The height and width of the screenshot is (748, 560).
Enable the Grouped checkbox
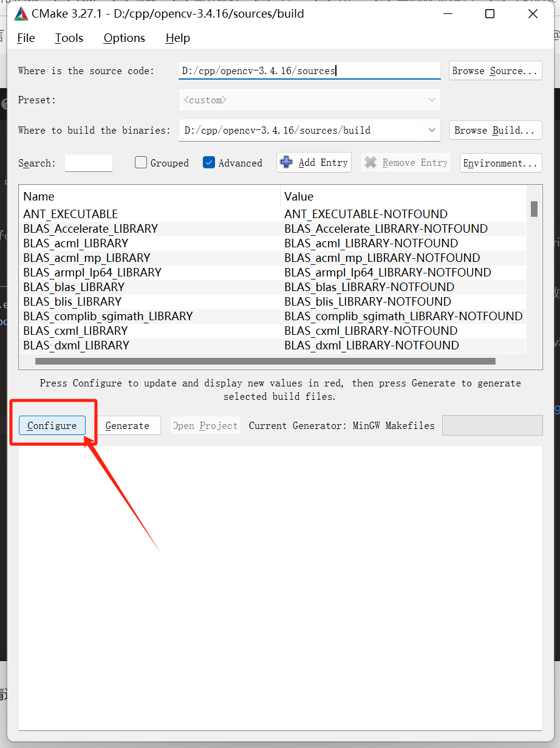pyautogui.click(x=141, y=163)
